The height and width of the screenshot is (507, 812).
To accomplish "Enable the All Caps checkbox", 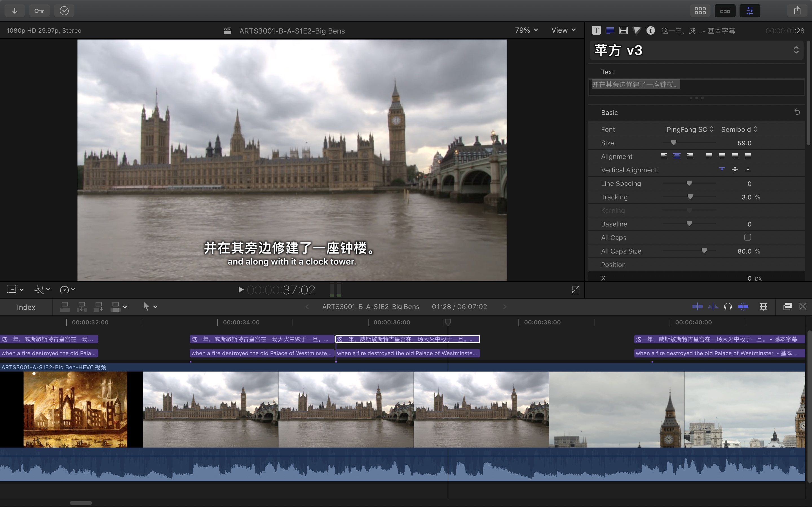I will click(748, 237).
